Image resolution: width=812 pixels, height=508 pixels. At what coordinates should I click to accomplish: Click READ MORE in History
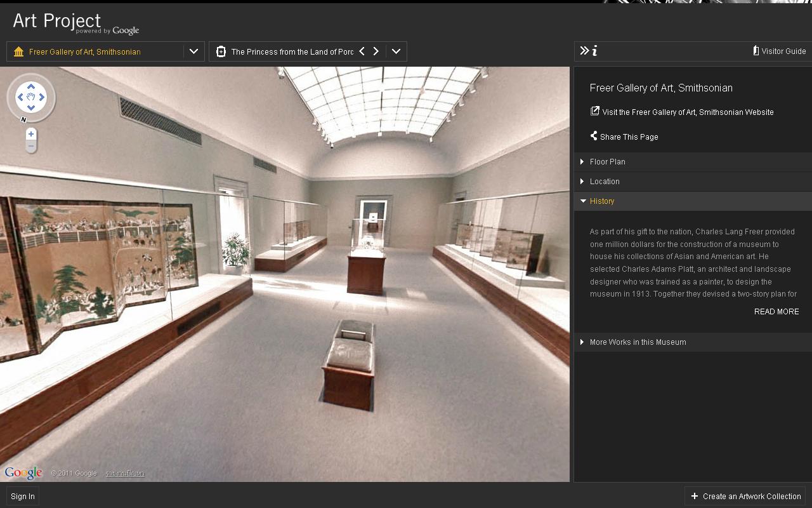(x=776, y=312)
